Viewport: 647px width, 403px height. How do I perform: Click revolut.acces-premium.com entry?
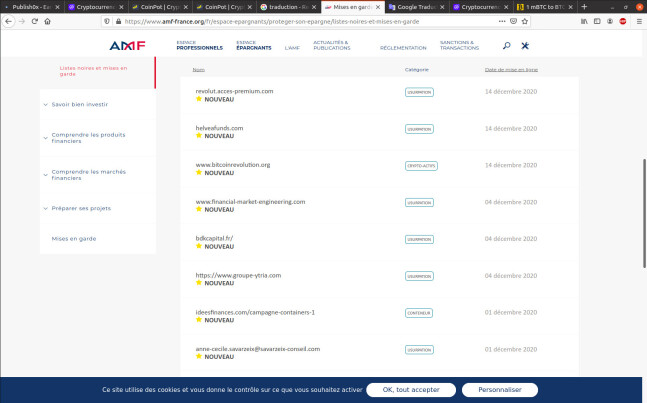234,91
